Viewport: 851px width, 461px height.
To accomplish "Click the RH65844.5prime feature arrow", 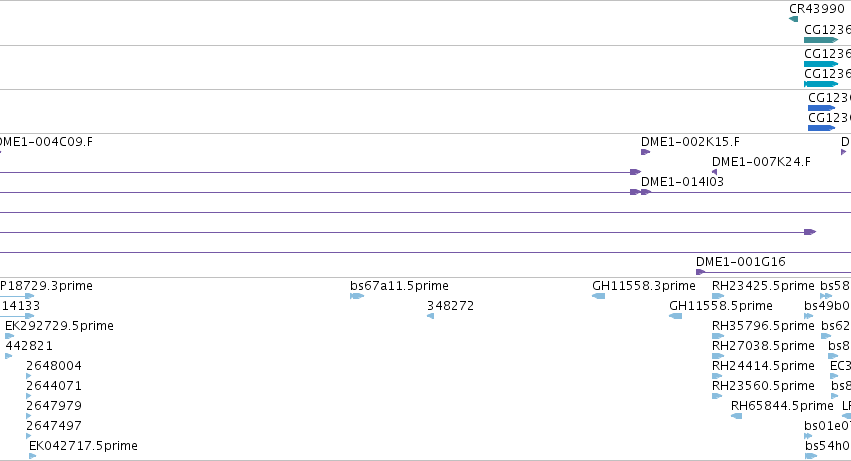I will tap(736, 416).
